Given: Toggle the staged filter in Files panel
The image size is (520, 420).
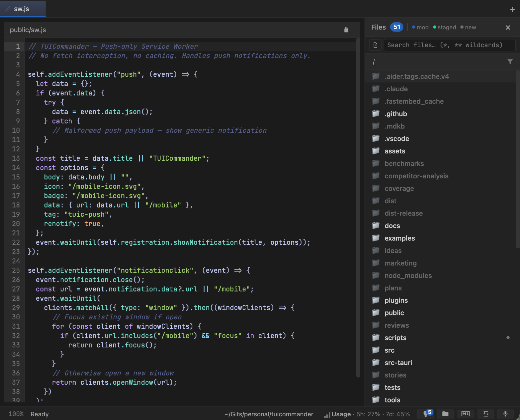Looking at the screenshot, I should 445,27.
